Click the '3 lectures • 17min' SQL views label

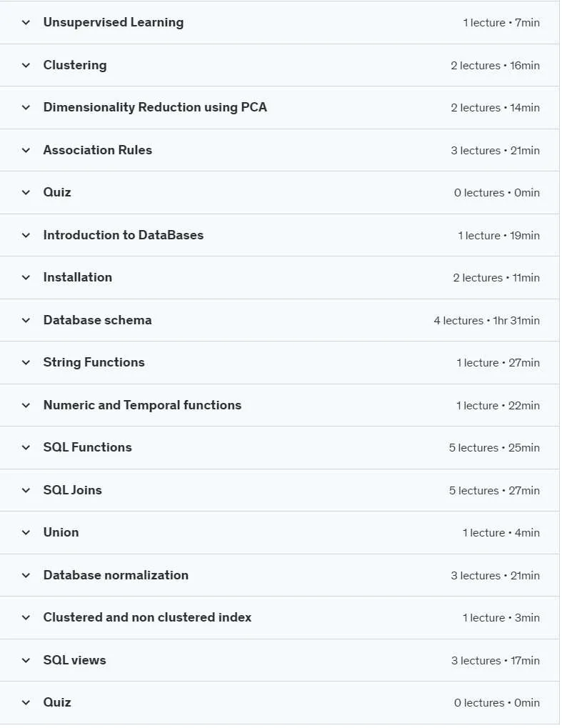click(495, 660)
